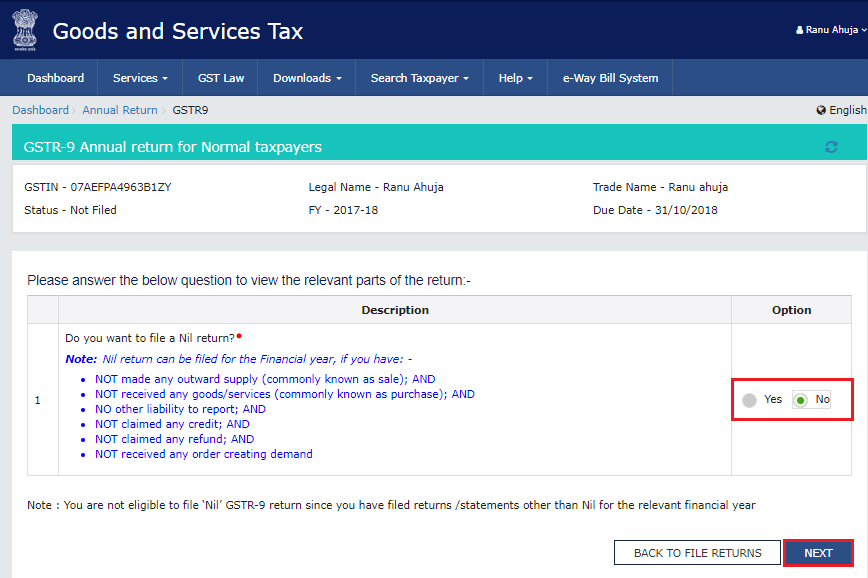Click the 'NOT claimed any refund' bullet
Image resolution: width=868 pixels, height=578 pixels.
[174, 439]
